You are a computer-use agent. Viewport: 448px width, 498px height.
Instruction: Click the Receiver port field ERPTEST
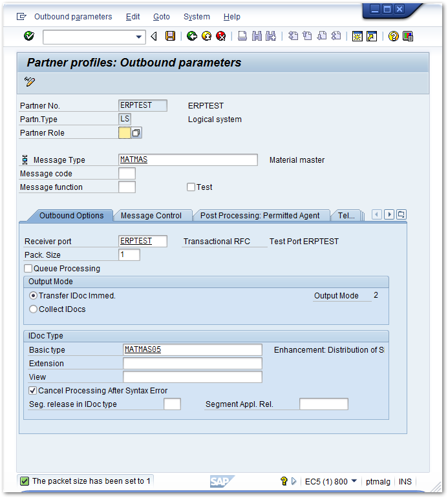[x=143, y=241]
